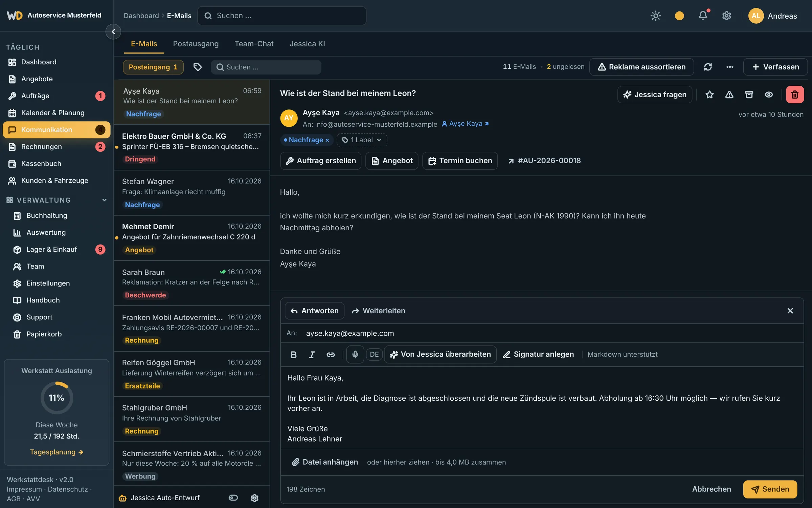Switch to Team-Chat tab
Viewport: 812px width, 508px height.
pos(254,44)
